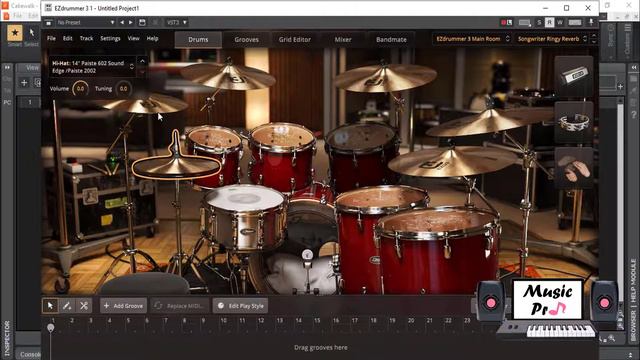Open the tambourine percussion slot
Viewport: 640px width, 360px height.
(574, 122)
